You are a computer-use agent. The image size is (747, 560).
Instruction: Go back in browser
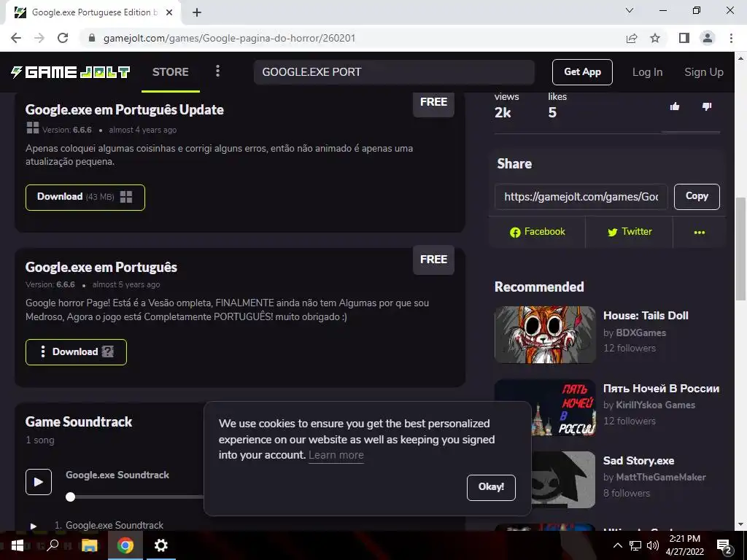[x=16, y=38]
